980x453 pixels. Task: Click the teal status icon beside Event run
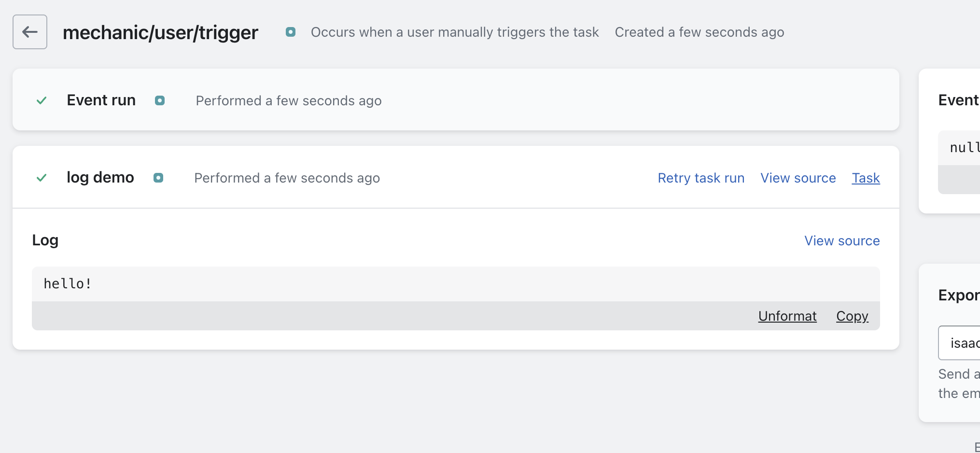tap(159, 100)
